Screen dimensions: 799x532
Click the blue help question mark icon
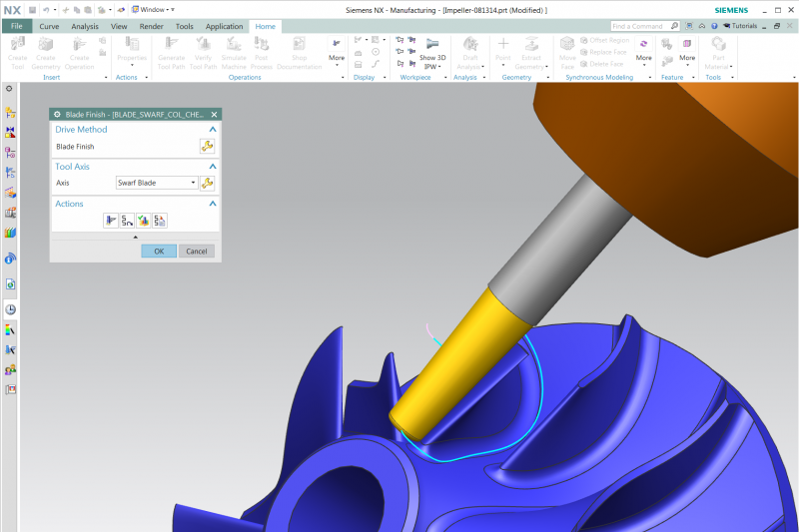pos(714,26)
